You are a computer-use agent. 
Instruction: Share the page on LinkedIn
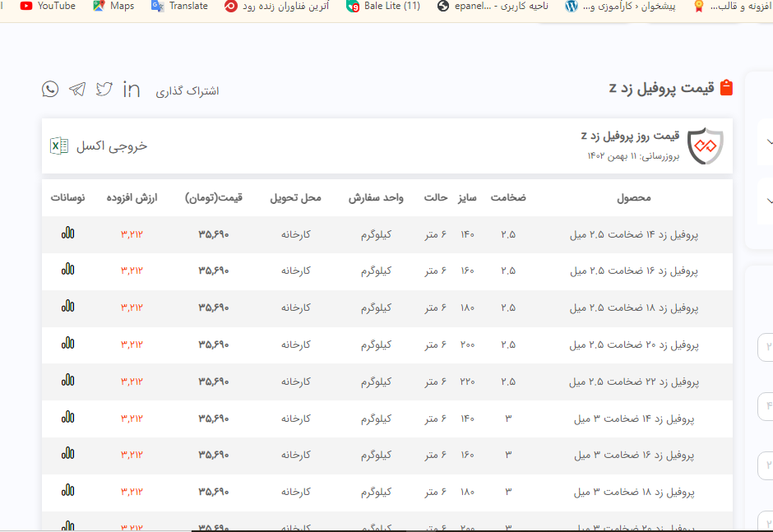click(132, 90)
